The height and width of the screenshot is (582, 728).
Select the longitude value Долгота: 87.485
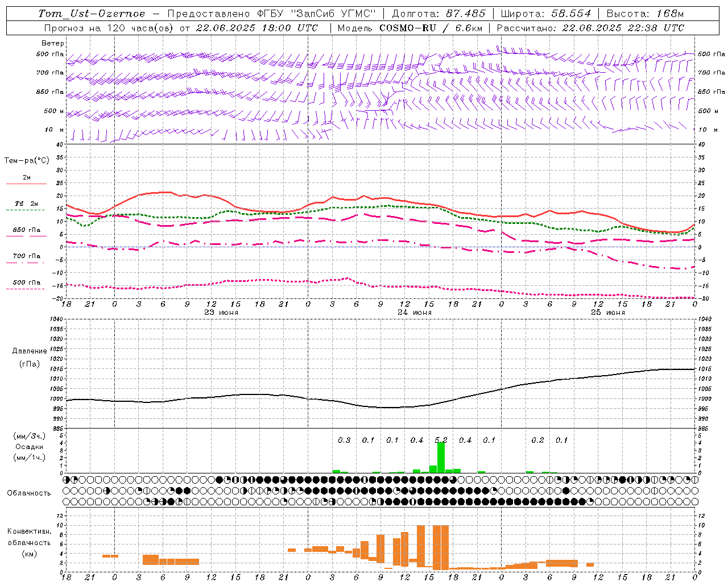tap(439, 14)
